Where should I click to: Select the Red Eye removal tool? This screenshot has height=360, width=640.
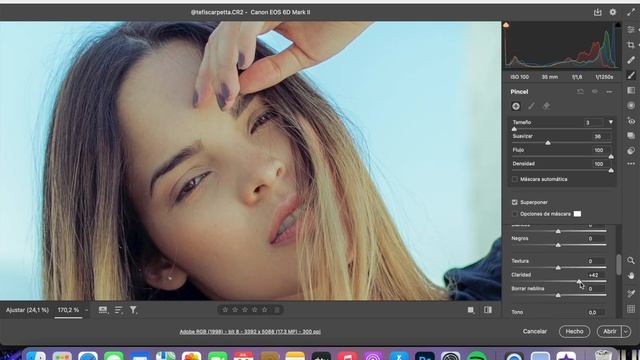[x=631, y=121]
